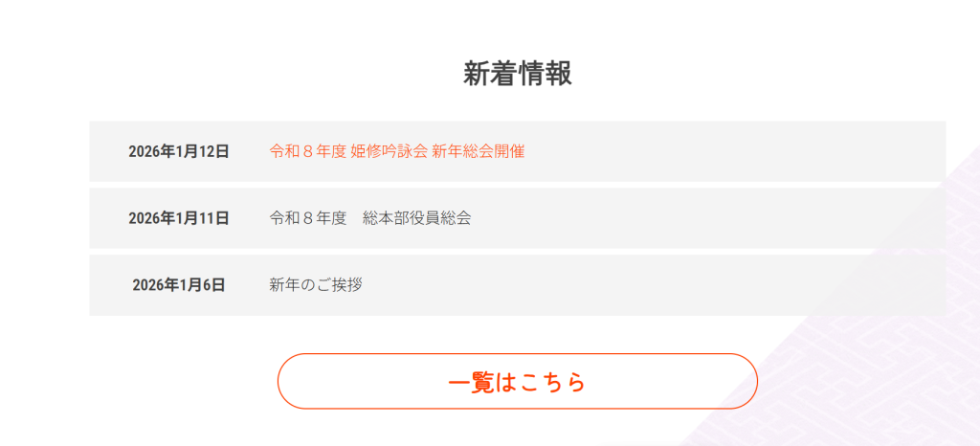Screen dimensions: 980x446
Task: Open the news entry dated January 6
Action: (x=316, y=285)
